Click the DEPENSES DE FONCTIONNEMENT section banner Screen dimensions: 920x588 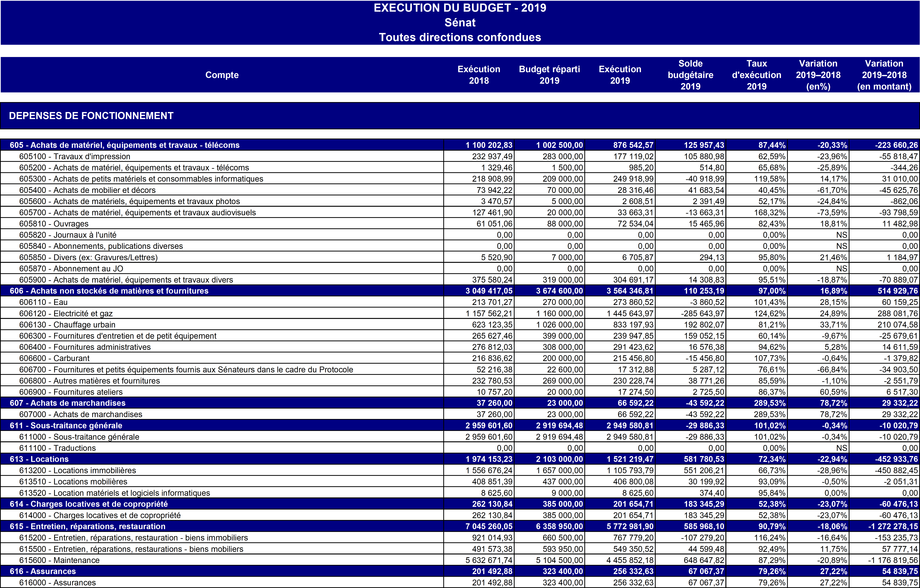[x=91, y=116]
